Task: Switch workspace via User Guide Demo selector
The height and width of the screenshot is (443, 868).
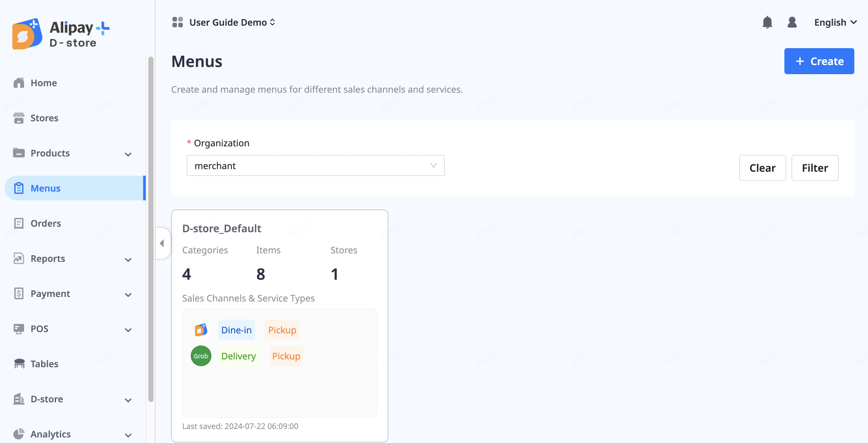Action: [x=232, y=22]
